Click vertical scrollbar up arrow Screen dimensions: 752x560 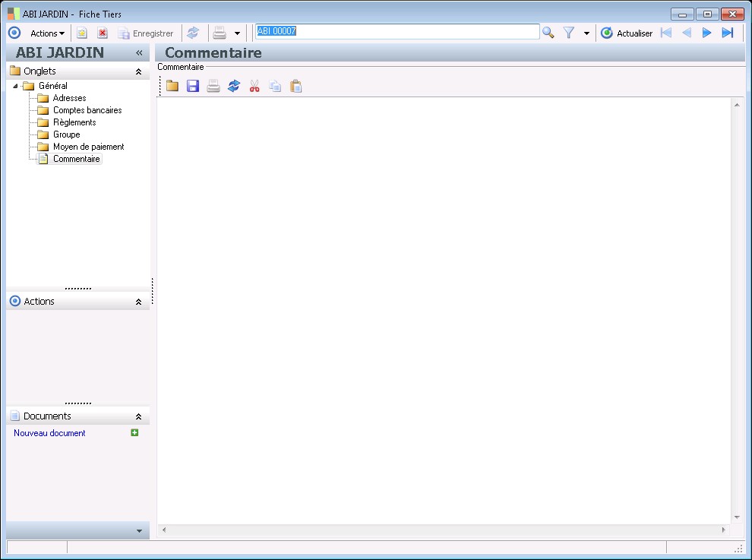(737, 105)
